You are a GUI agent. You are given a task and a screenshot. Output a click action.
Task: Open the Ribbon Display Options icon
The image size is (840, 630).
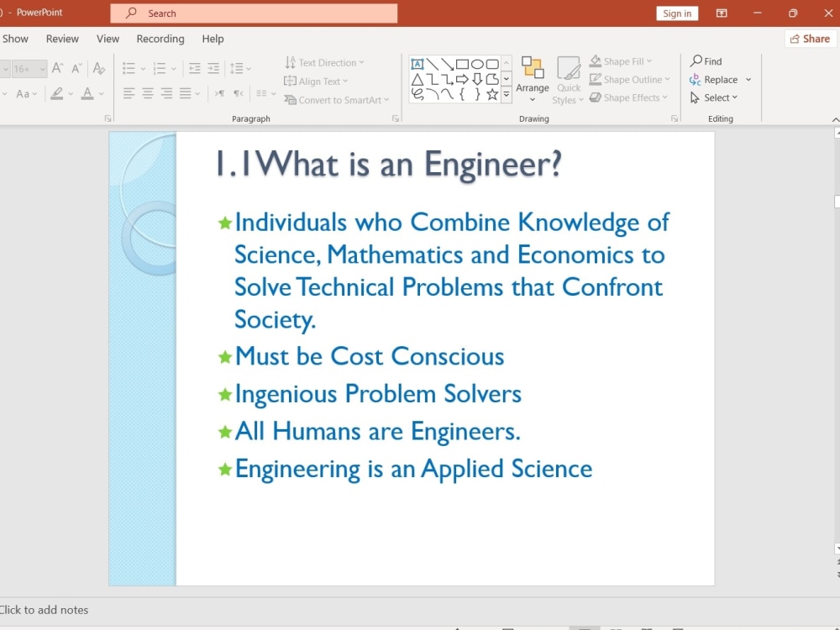[722, 13]
